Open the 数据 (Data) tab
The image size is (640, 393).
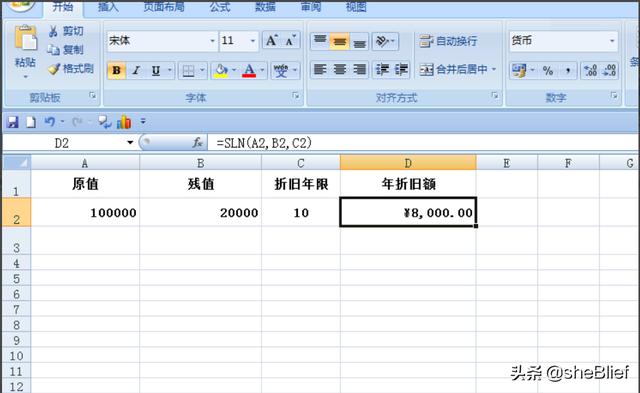(x=265, y=7)
